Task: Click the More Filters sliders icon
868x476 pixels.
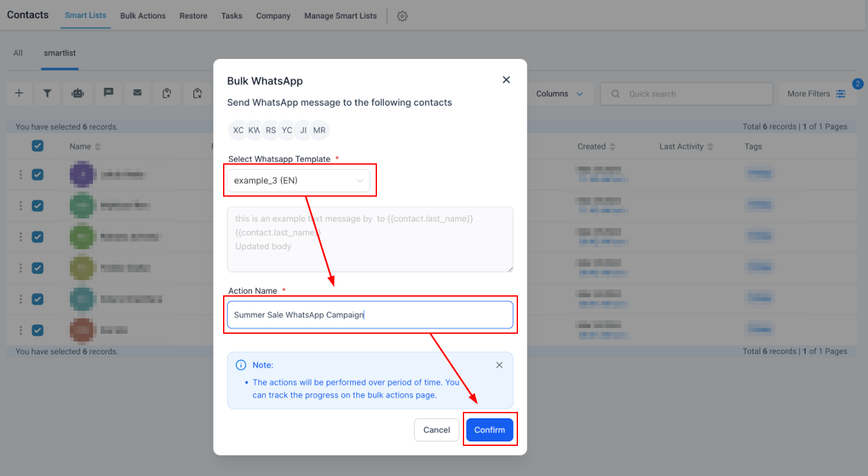Action: (841, 94)
